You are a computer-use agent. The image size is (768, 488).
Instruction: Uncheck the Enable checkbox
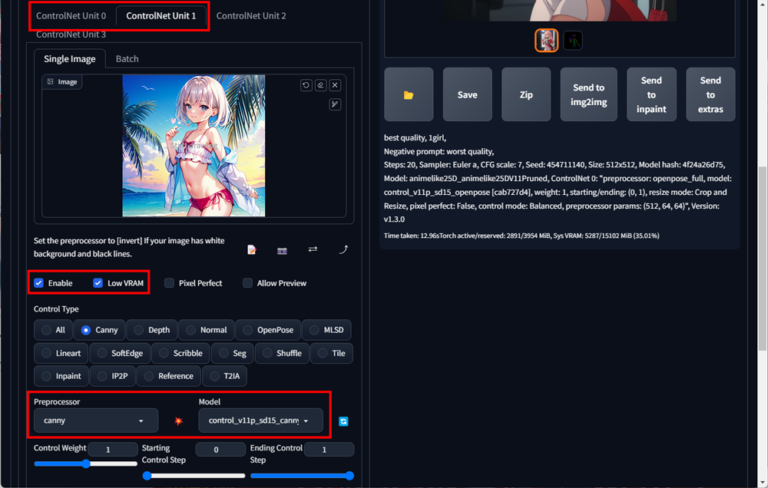pyautogui.click(x=39, y=283)
